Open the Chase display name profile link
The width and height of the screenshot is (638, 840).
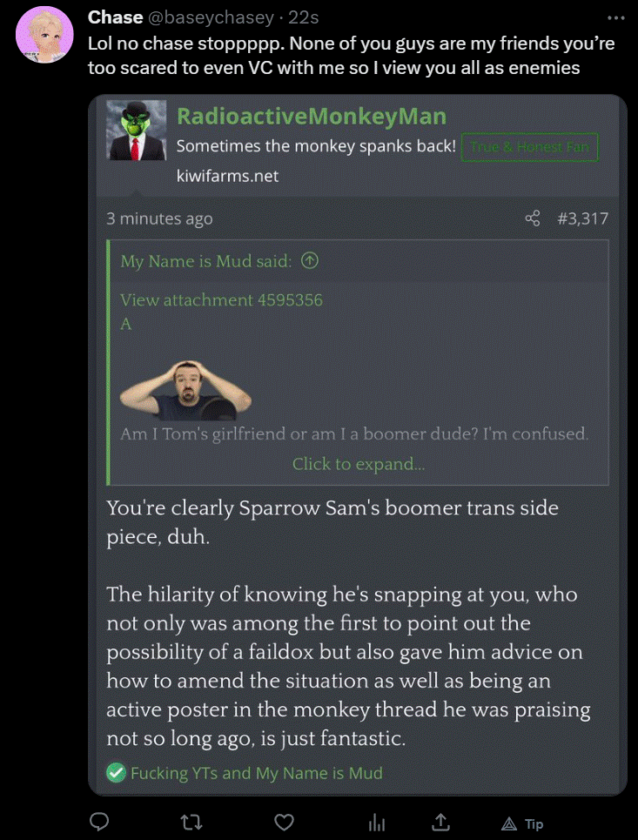pyautogui.click(x=115, y=17)
